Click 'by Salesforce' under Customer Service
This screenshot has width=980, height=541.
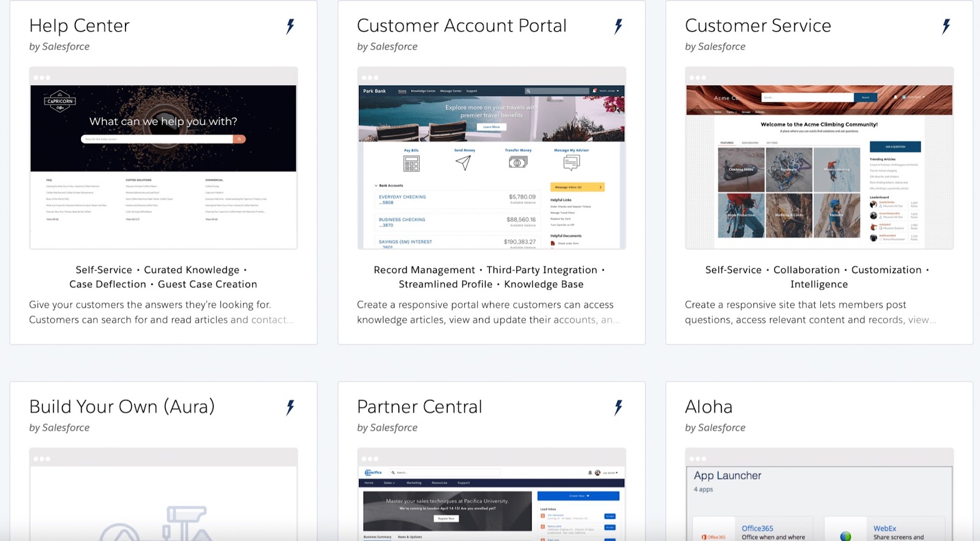click(x=715, y=47)
